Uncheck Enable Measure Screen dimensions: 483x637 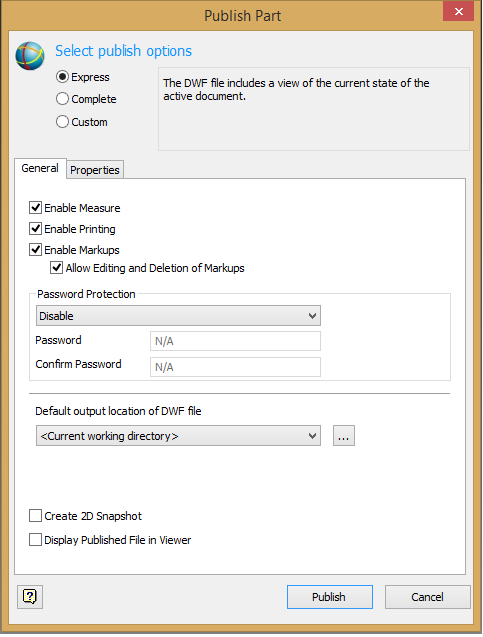click(x=35, y=208)
